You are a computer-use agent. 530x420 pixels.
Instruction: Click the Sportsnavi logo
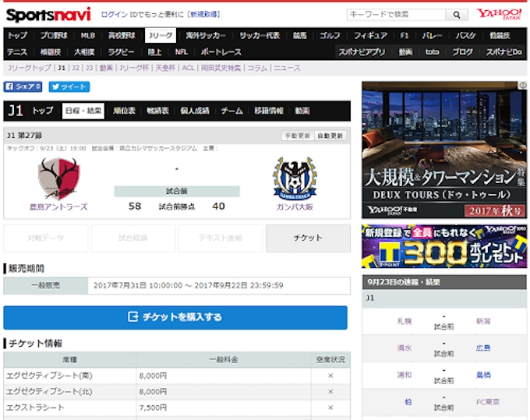point(48,14)
